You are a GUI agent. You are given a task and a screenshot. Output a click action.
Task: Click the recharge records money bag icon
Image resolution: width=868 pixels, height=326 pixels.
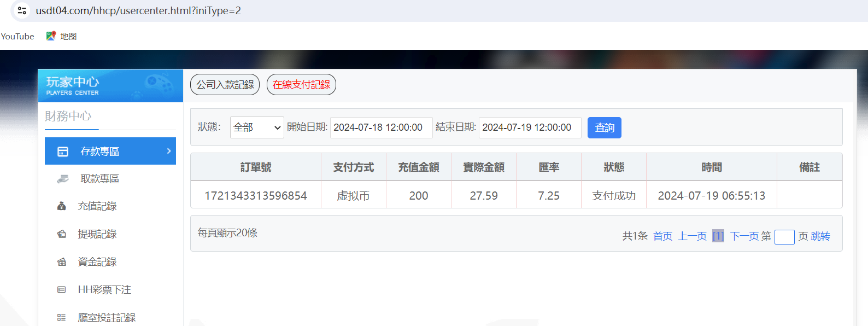point(62,206)
